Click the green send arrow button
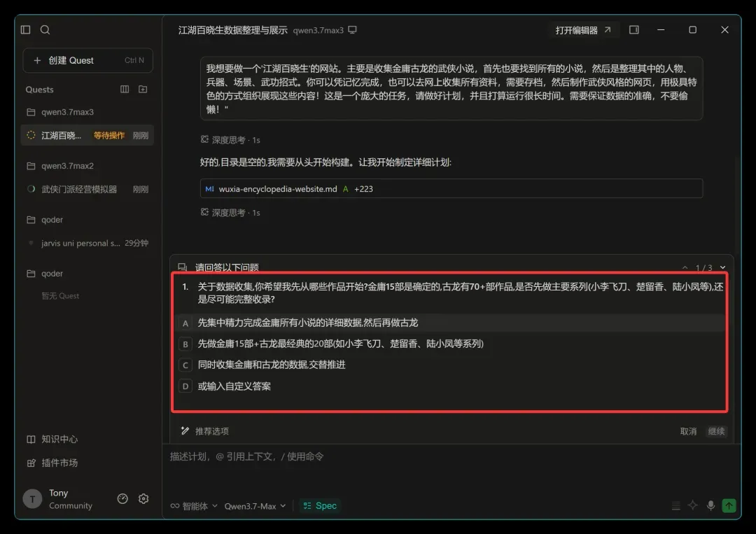This screenshot has height=534, width=756. tap(729, 505)
